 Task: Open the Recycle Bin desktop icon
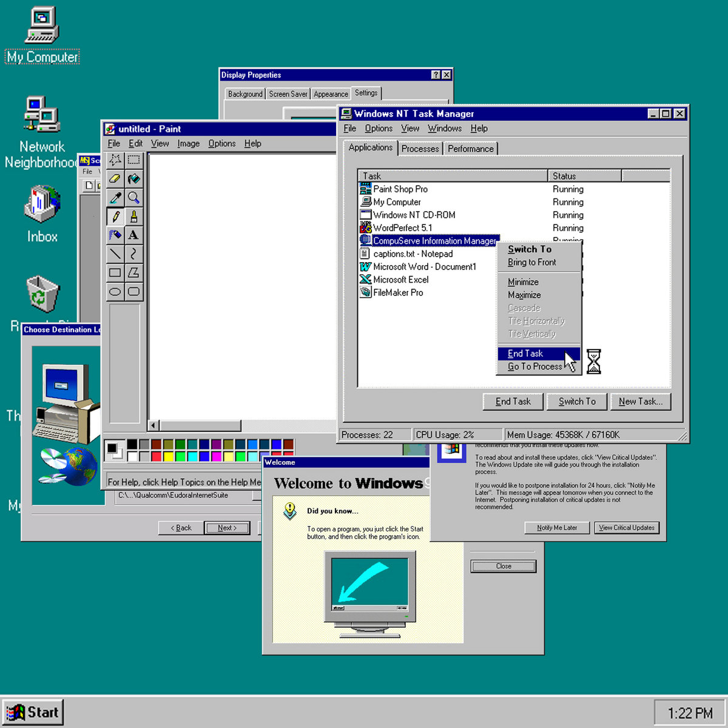42,295
